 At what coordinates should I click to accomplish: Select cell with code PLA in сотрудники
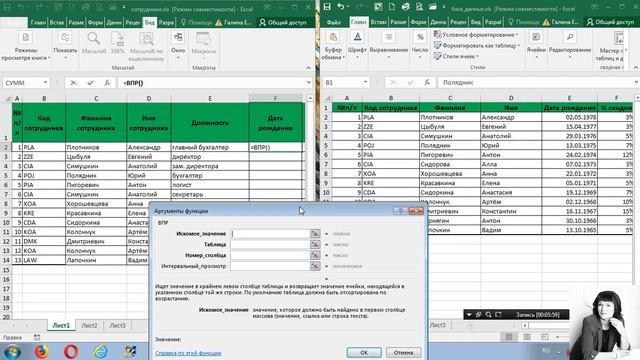click(x=44, y=147)
